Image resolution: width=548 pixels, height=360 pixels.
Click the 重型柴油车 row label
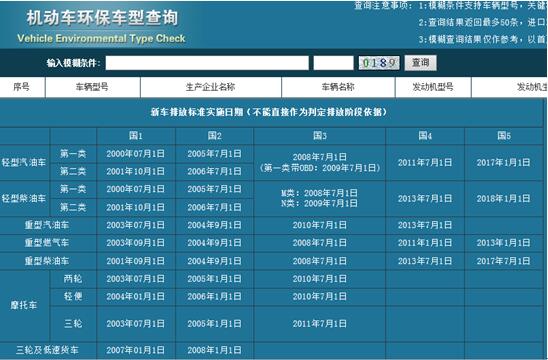(x=47, y=261)
